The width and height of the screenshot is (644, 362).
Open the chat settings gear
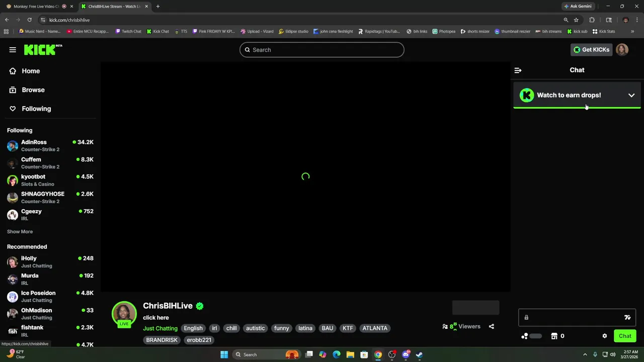605,336
